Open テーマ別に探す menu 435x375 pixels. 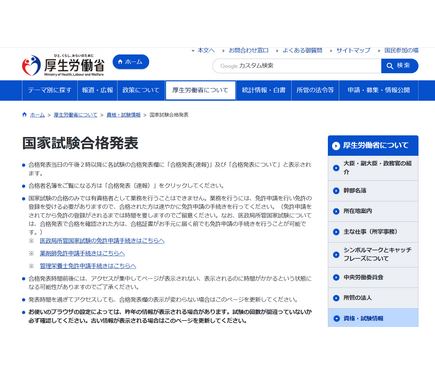tap(50, 90)
